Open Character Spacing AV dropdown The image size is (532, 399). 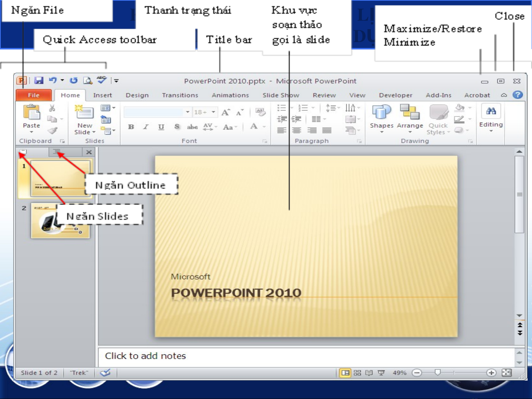pos(210,127)
